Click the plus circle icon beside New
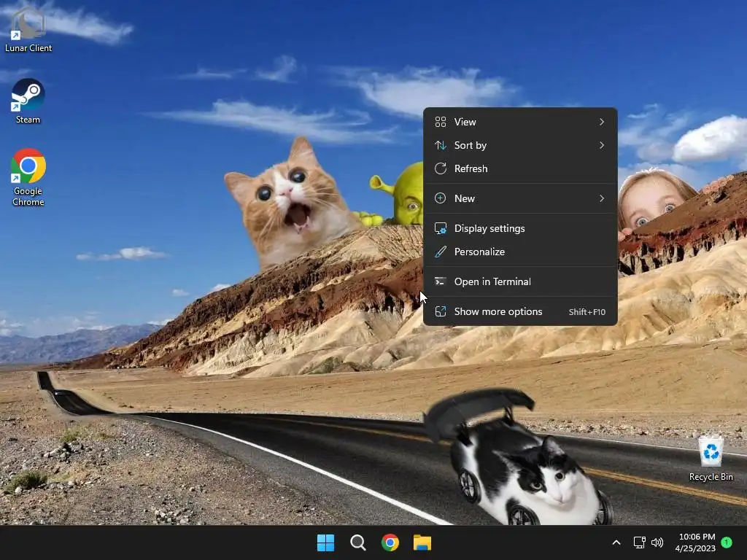 (x=441, y=198)
